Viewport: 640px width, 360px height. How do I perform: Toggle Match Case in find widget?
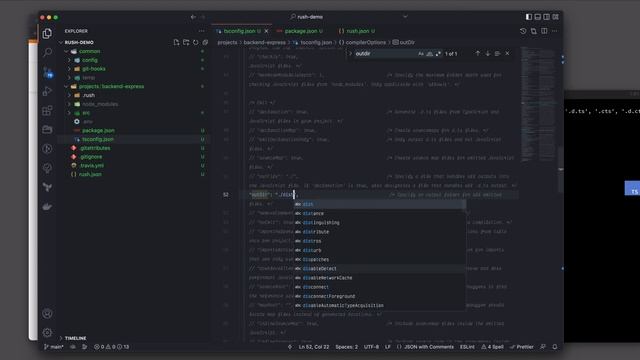[421, 54]
